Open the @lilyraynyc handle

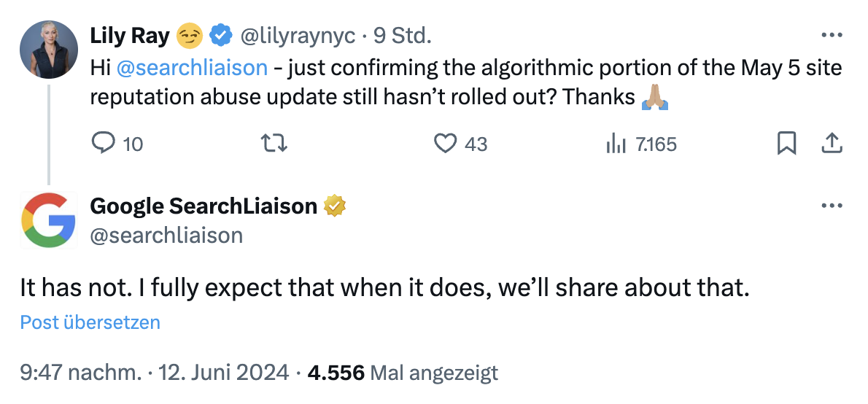coord(298,34)
